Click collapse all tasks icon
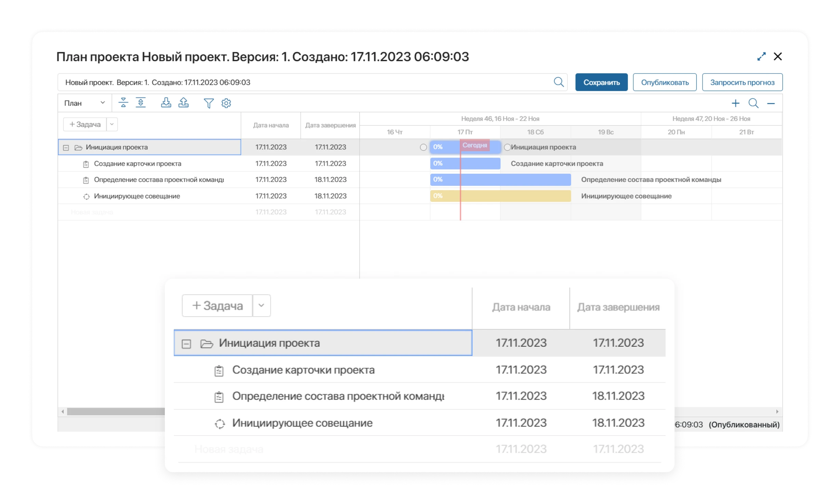This screenshot has height=504, width=840. pos(123,103)
